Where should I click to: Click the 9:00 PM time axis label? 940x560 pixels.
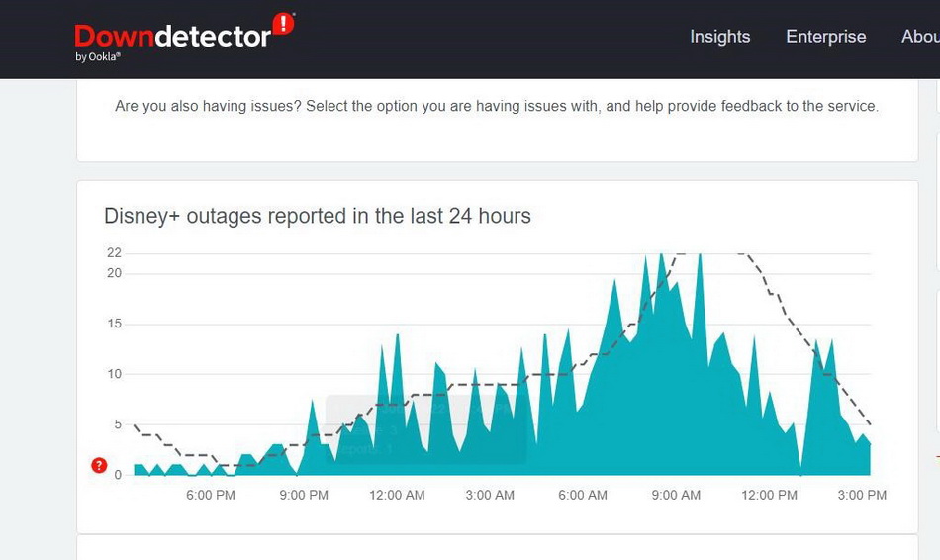[304, 495]
